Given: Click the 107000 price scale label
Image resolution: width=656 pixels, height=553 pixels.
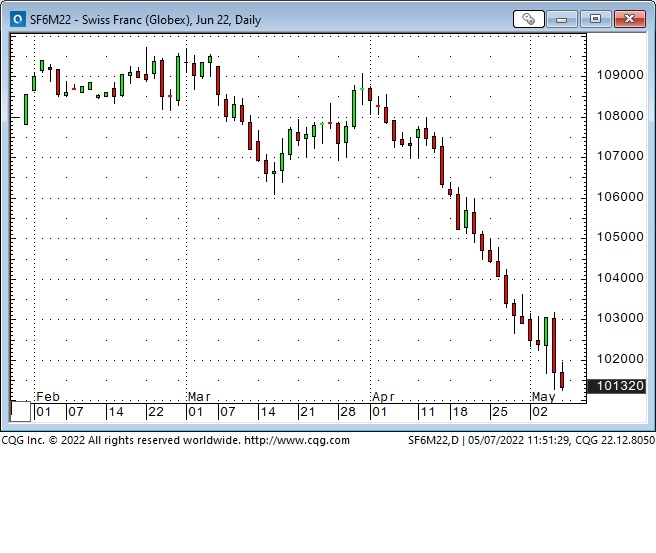Looking at the screenshot, I should (x=620, y=156).
